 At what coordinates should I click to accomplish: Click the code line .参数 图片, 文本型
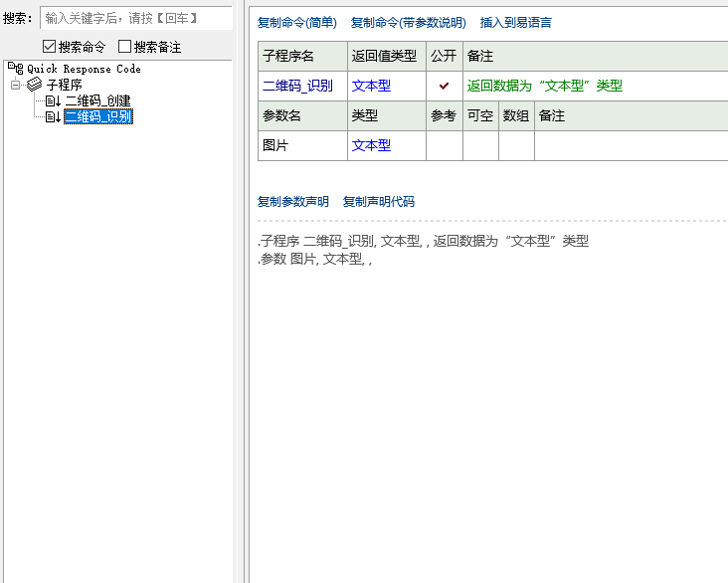point(315,259)
